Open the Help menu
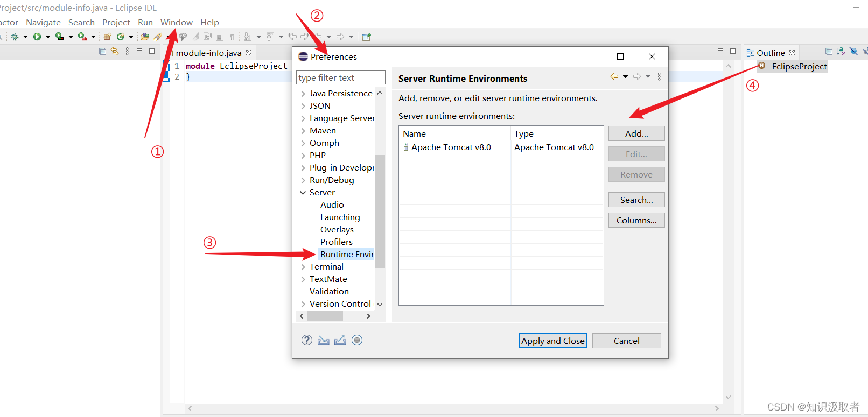This screenshot has width=868, height=417. coord(209,22)
